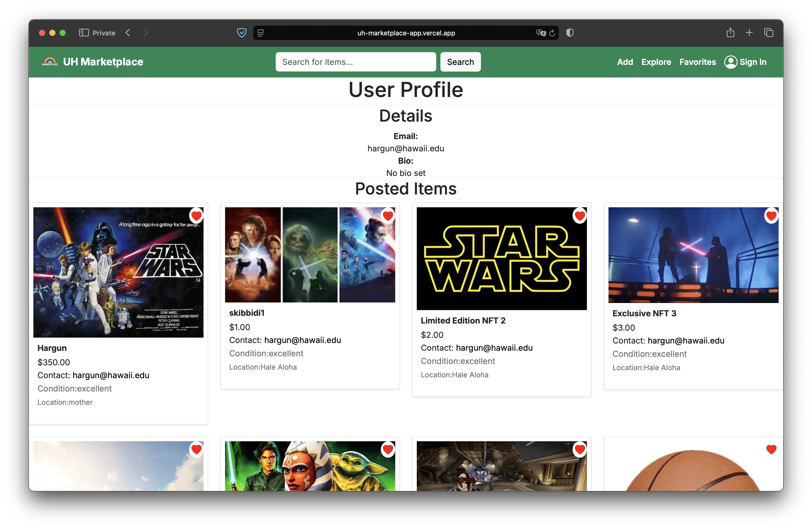Click the translate icon in address bar
Screen dimensions: 812x529
(540, 33)
